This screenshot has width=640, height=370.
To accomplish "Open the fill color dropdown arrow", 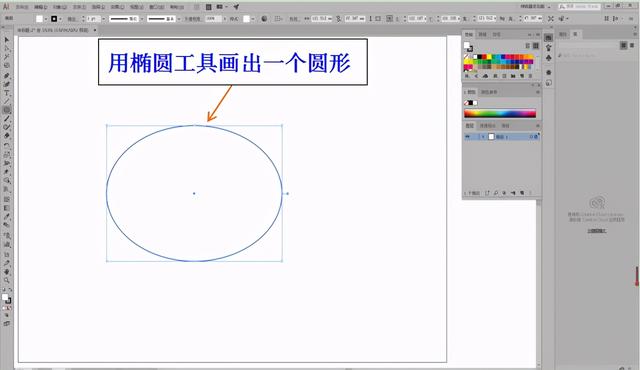I will click(x=45, y=19).
